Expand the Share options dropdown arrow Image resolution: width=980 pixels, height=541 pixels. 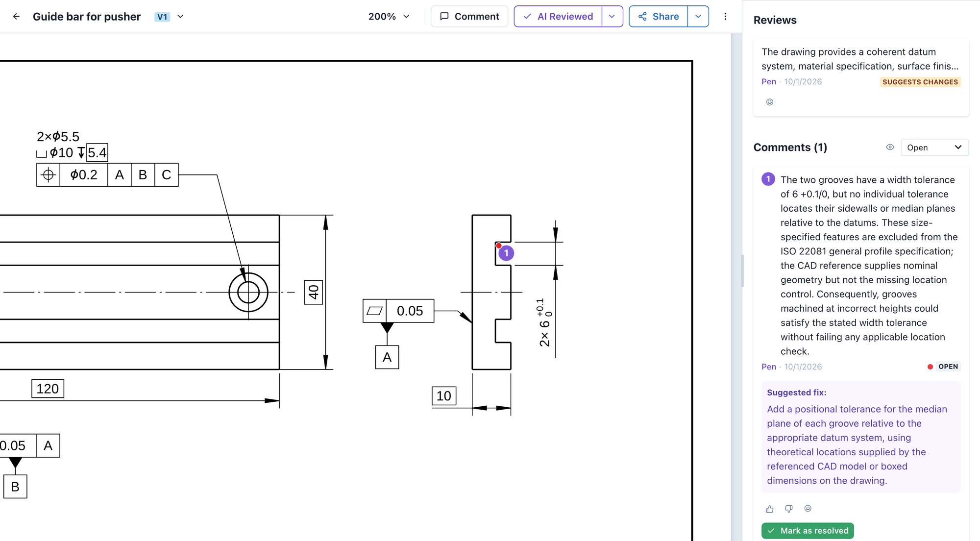tap(698, 17)
